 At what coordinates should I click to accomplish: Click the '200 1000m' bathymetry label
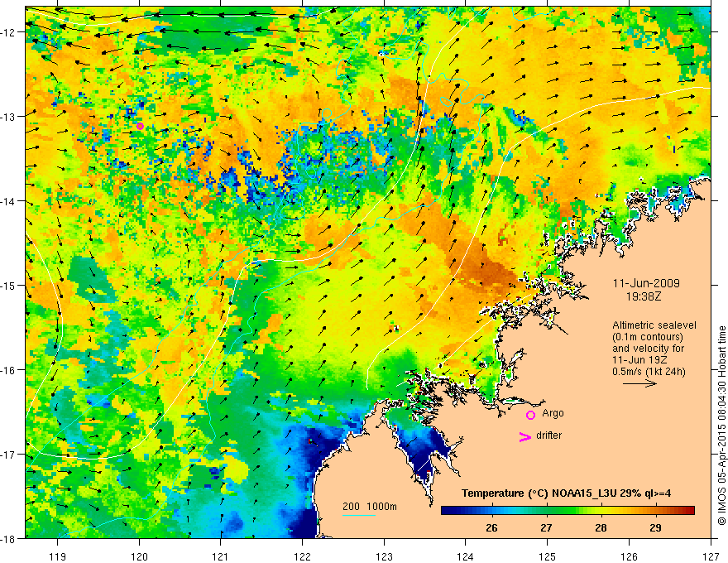(x=370, y=507)
